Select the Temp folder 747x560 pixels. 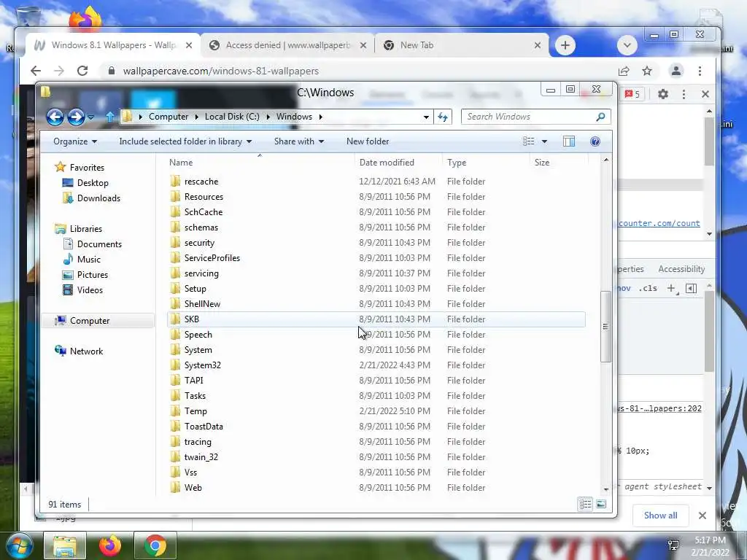[x=196, y=411]
